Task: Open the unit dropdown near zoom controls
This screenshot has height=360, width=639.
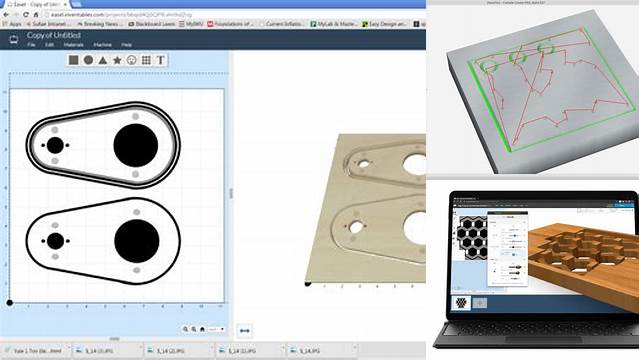Action: [216, 329]
